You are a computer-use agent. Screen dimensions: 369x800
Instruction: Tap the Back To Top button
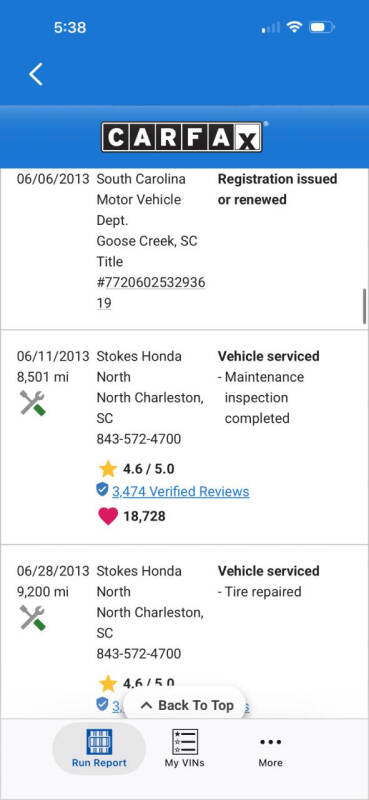(186, 705)
